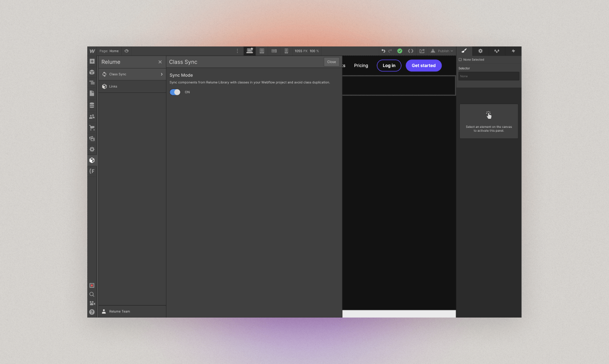Open the Navigator panel
Image resolution: width=609 pixels, height=364 pixels.
click(x=92, y=83)
